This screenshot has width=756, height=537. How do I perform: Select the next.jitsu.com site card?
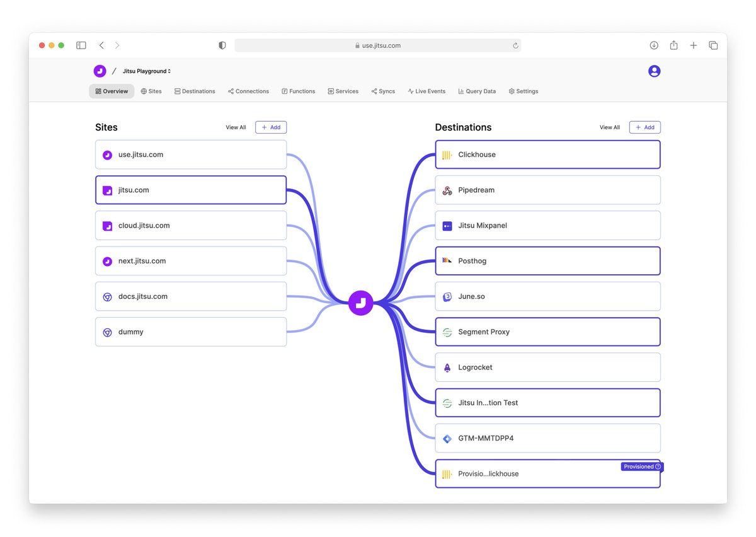pyautogui.click(x=191, y=261)
